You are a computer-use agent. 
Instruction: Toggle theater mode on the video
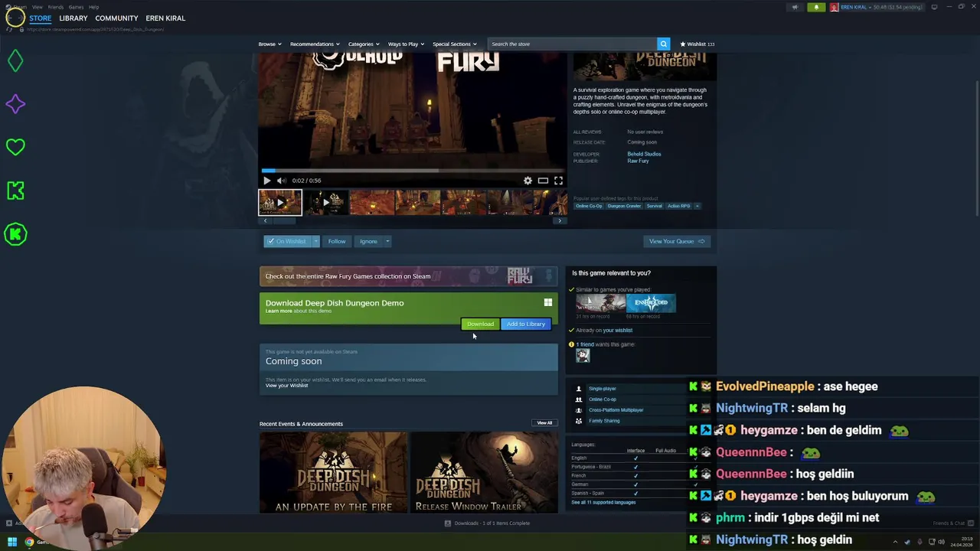tap(543, 181)
